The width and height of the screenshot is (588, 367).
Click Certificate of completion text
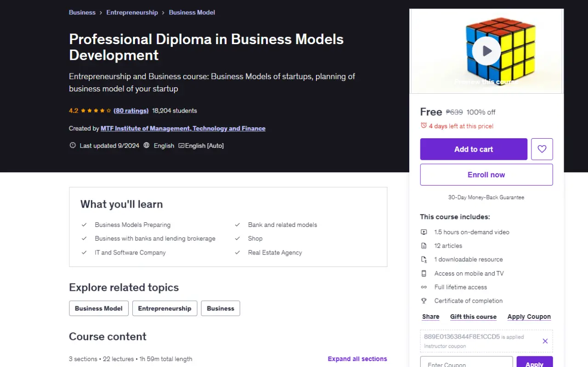coord(469,301)
